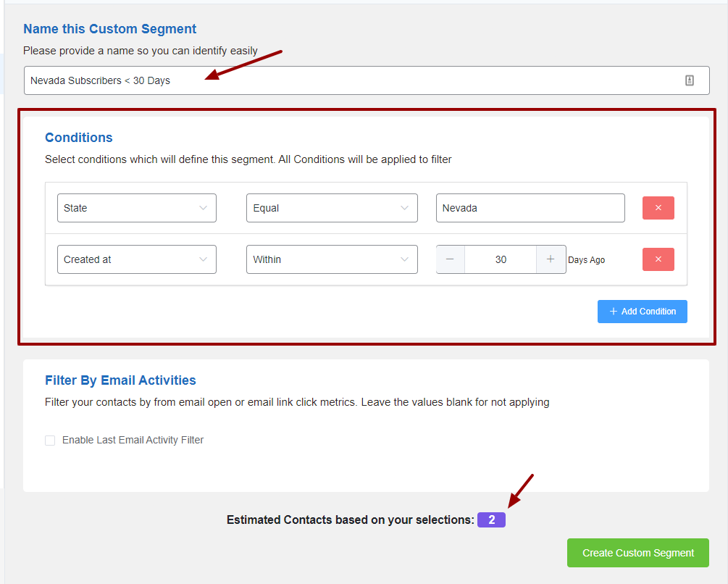Expand the Within operator dropdown

click(x=331, y=259)
